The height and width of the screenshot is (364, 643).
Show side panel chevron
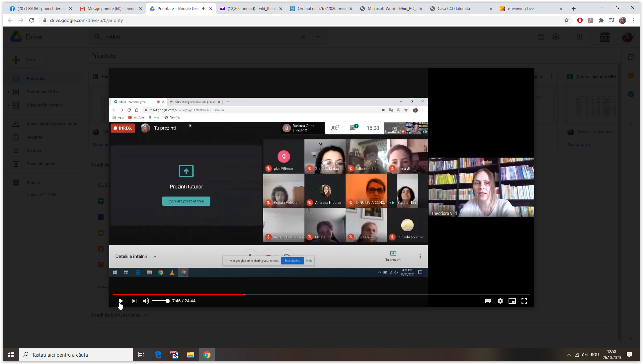coord(631,339)
